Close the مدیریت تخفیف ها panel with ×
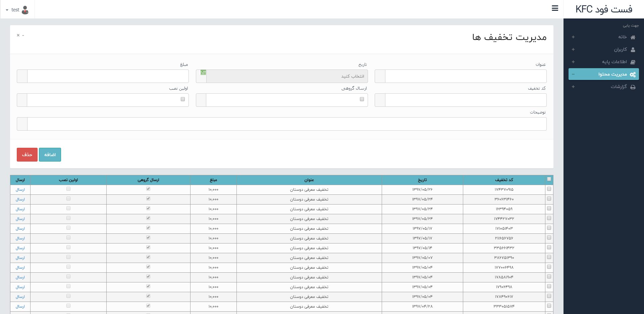 pos(18,35)
